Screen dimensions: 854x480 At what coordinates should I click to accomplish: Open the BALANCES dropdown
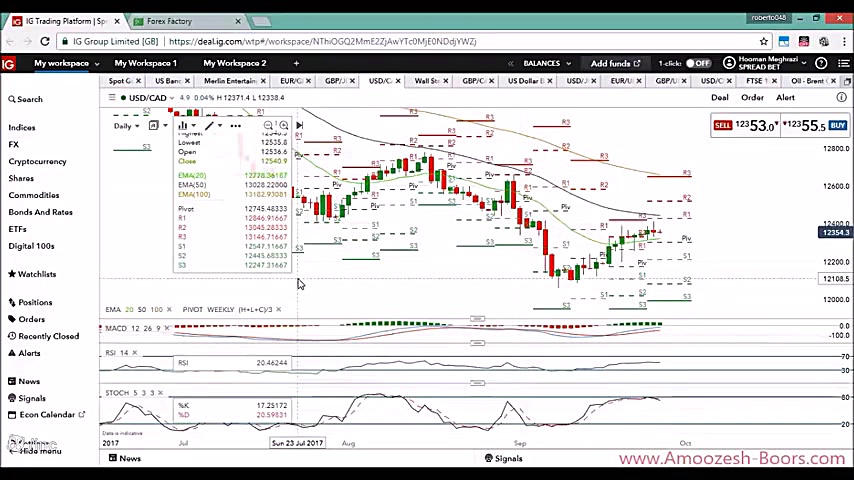click(547, 63)
